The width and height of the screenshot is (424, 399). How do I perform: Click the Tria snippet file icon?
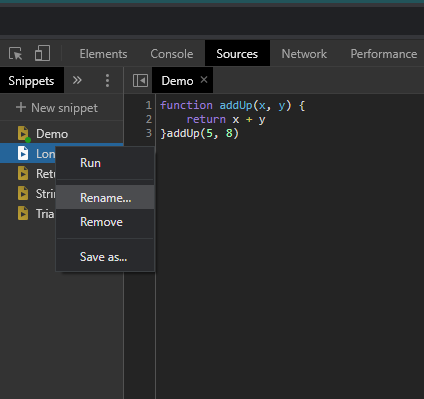[x=23, y=213]
